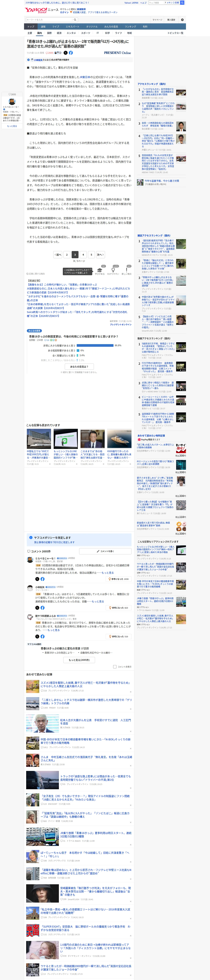Click the Yahoo! JAPAN news logo
210x980 pixels.
coord(42,11)
